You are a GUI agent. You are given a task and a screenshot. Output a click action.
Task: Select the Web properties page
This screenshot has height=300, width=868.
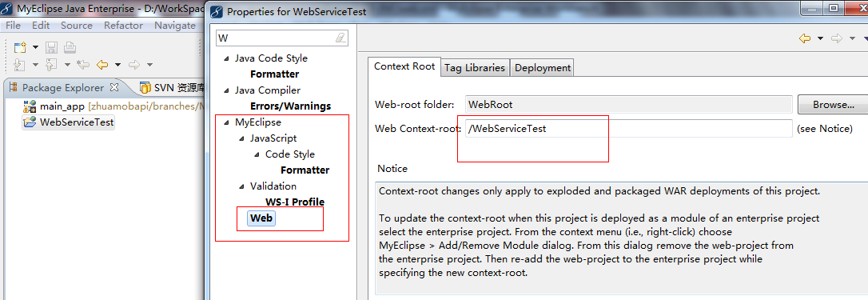pyautogui.click(x=261, y=218)
